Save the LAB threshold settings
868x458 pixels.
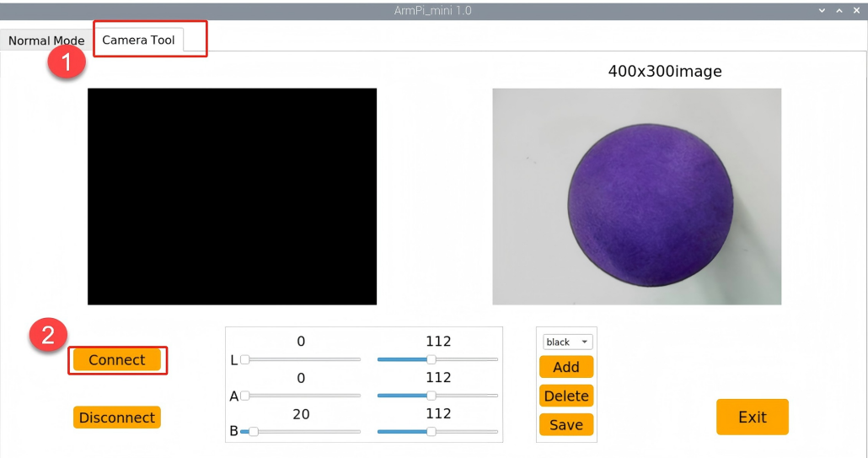565,425
